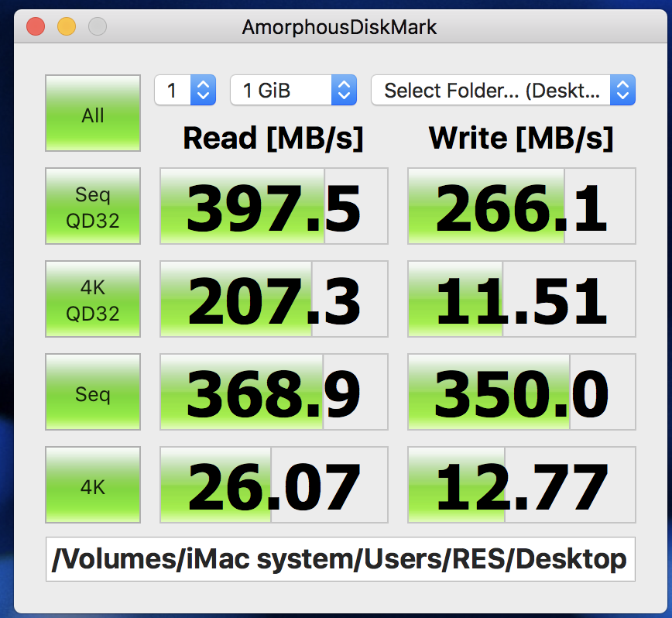Run all benchmarks with the All button
The height and width of the screenshot is (618, 672).
coord(93,113)
